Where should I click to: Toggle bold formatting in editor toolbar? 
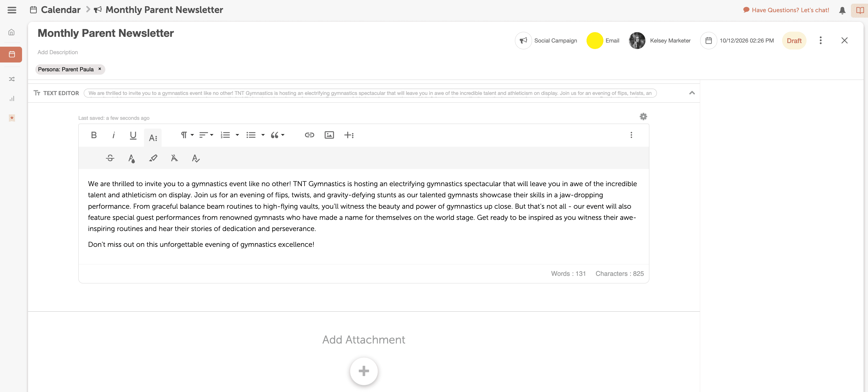94,135
